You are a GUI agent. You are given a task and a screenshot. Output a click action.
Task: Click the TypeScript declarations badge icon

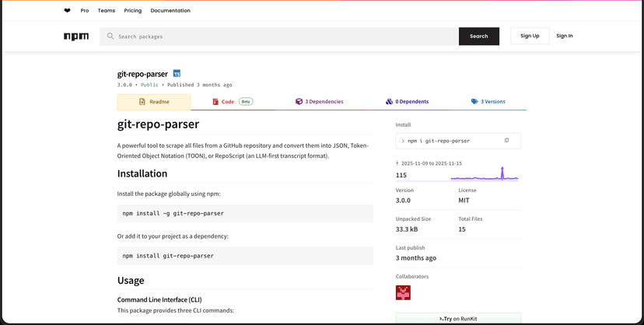click(x=177, y=74)
